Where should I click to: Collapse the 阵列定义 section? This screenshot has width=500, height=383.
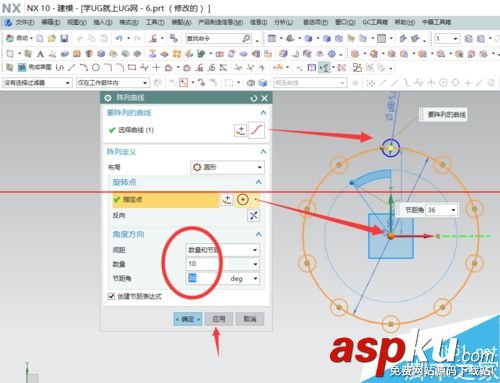pyautogui.click(x=263, y=152)
